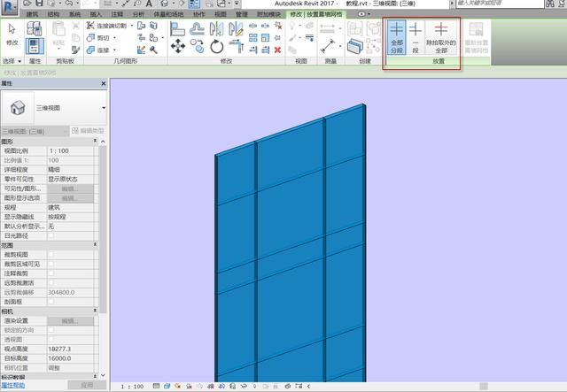
Task: Collapse the 范围 properties section
Action: pyautogui.click(x=95, y=245)
